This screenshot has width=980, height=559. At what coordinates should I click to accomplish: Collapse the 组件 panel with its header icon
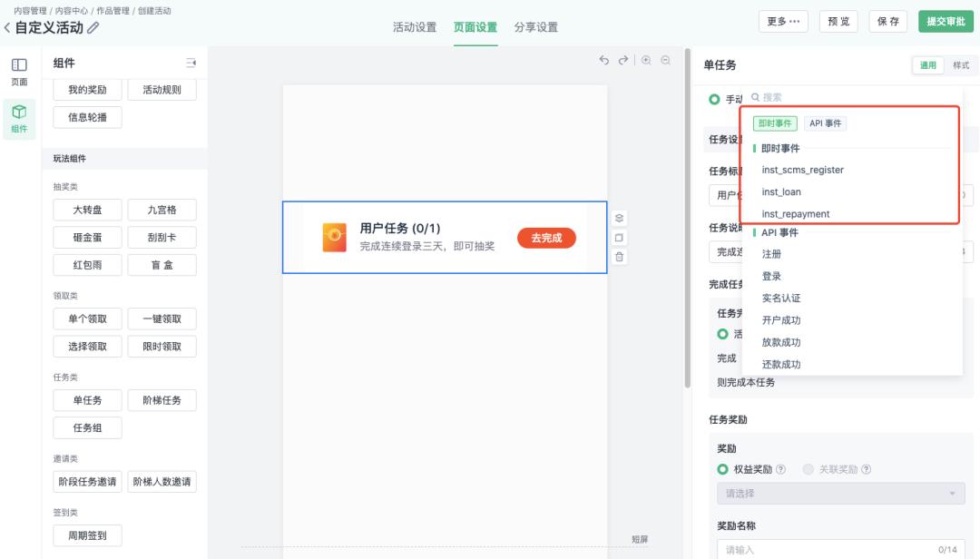coord(192,62)
